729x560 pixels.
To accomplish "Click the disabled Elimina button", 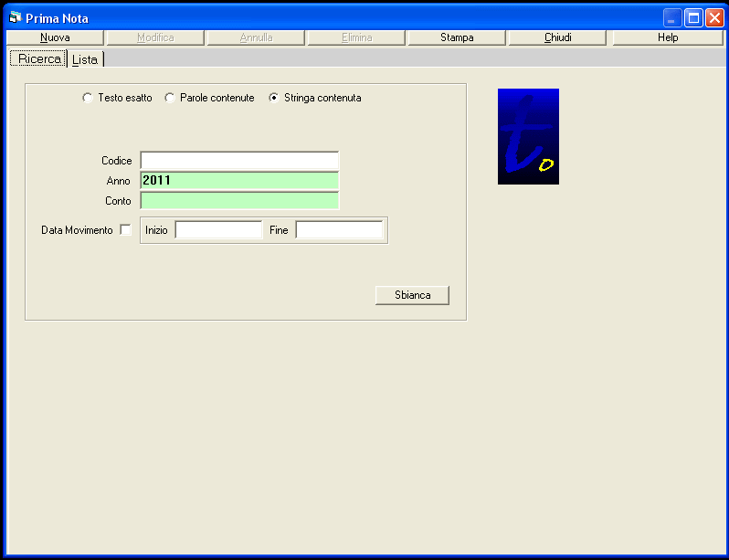I will point(356,37).
